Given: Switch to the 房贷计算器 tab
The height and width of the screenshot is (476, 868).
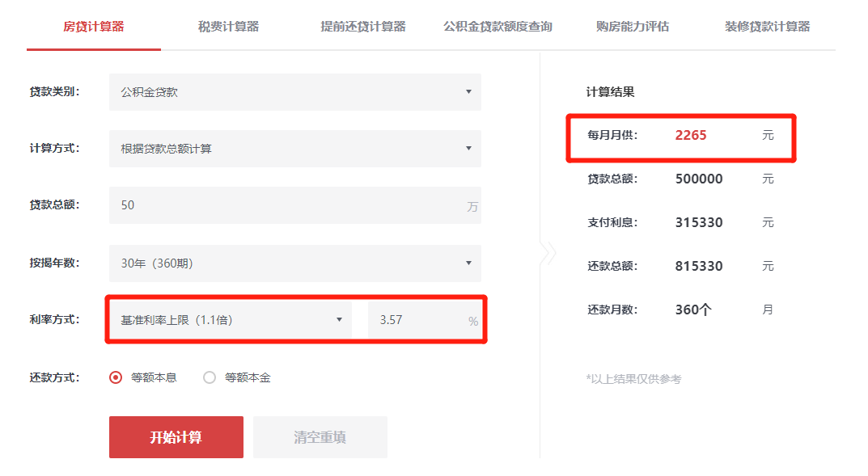Looking at the screenshot, I should (x=94, y=27).
